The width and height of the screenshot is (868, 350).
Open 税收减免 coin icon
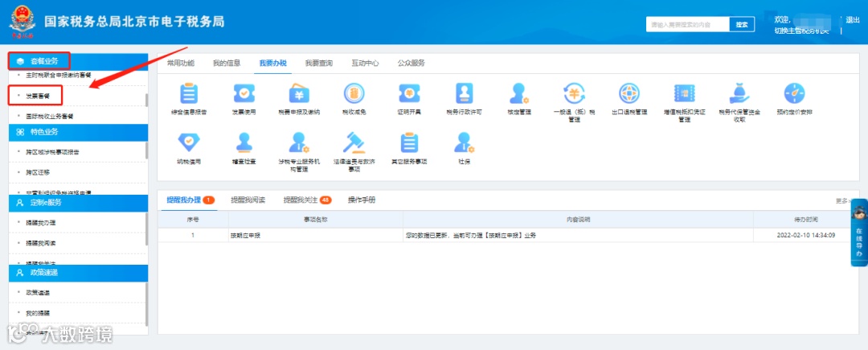(354, 93)
